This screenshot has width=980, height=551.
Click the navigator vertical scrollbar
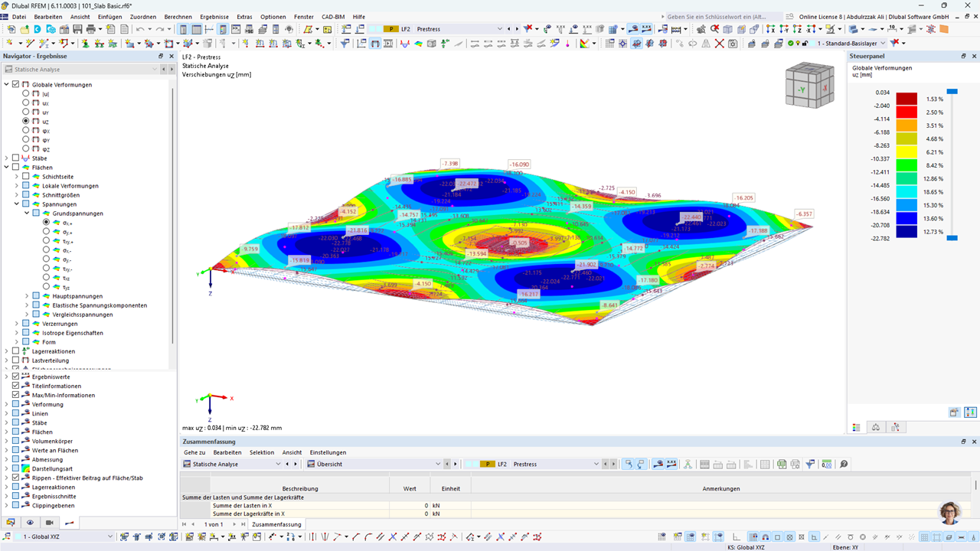click(x=171, y=214)
